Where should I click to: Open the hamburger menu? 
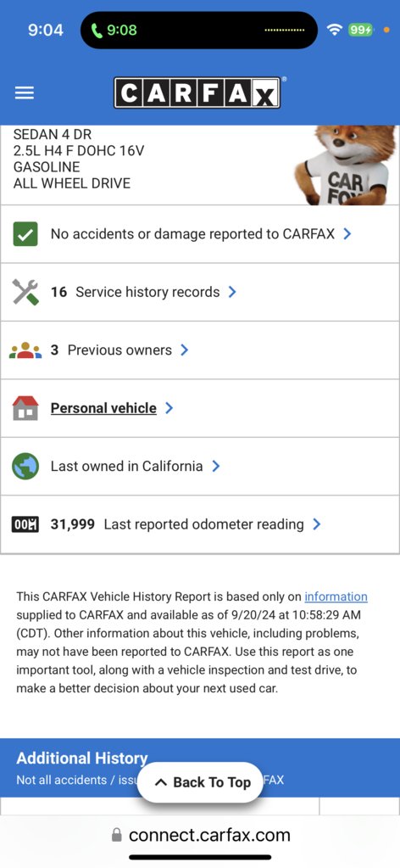[x=25, y=93]
